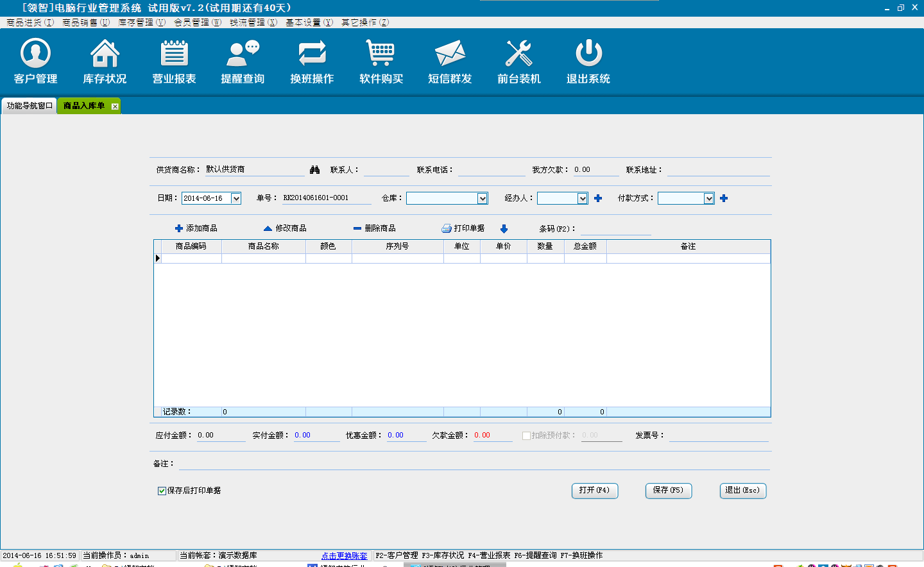This screenshot has width=924, height=567.
Task: Open 客户管理 customer management icon
Action: pyautogui.click(x=36, y=55)
